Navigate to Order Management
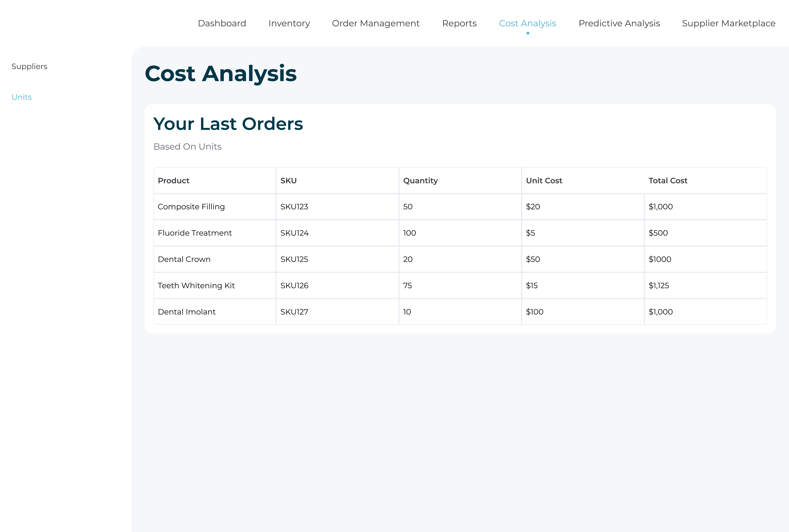The height and width of the screenshot is (532, 789). 376,23
